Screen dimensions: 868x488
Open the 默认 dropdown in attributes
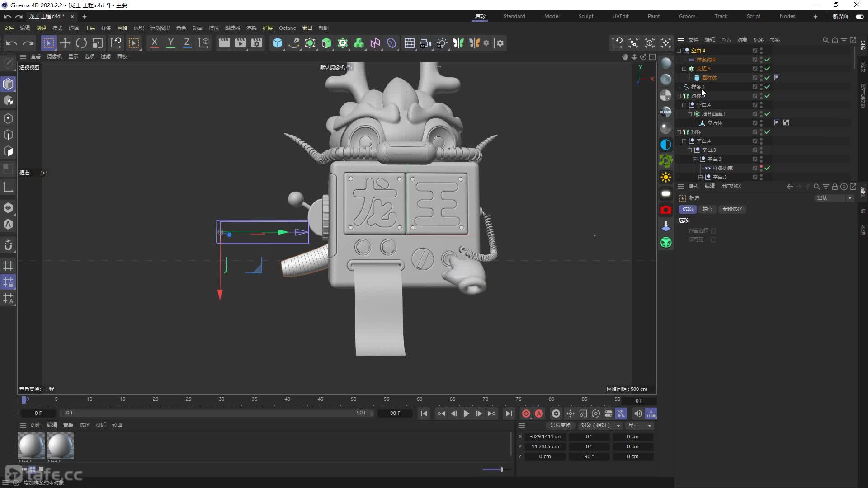[x=834, y=198]
